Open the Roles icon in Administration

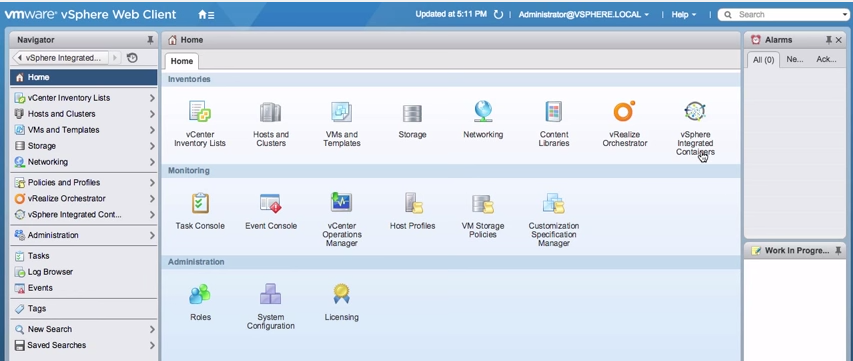[200, 295]
